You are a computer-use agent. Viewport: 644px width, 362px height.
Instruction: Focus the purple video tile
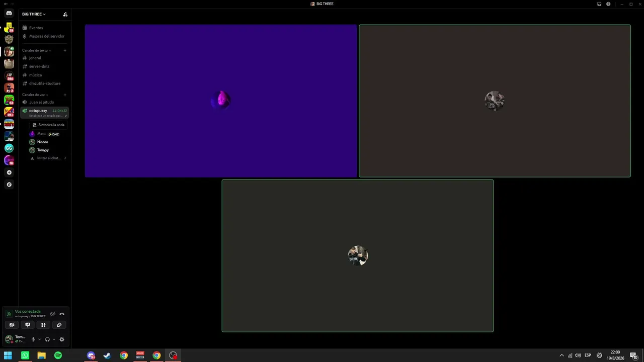(221, 101)
